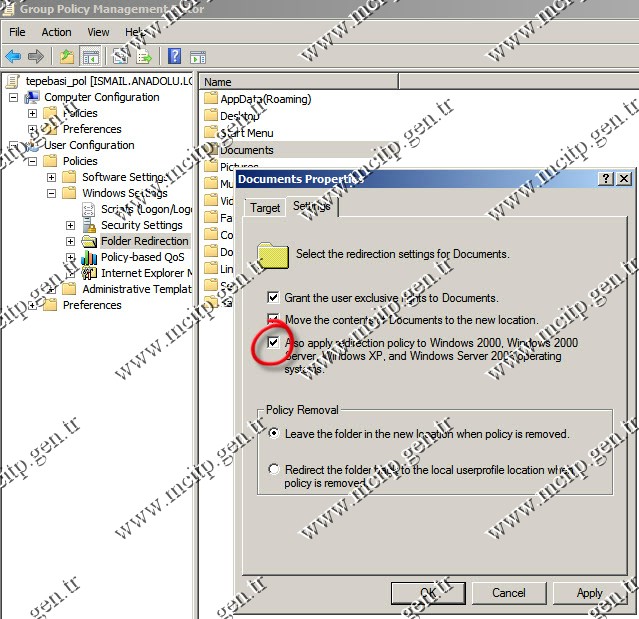
Task: Click the Apply button
Action: pyautogui.click(x=589, y=593)
